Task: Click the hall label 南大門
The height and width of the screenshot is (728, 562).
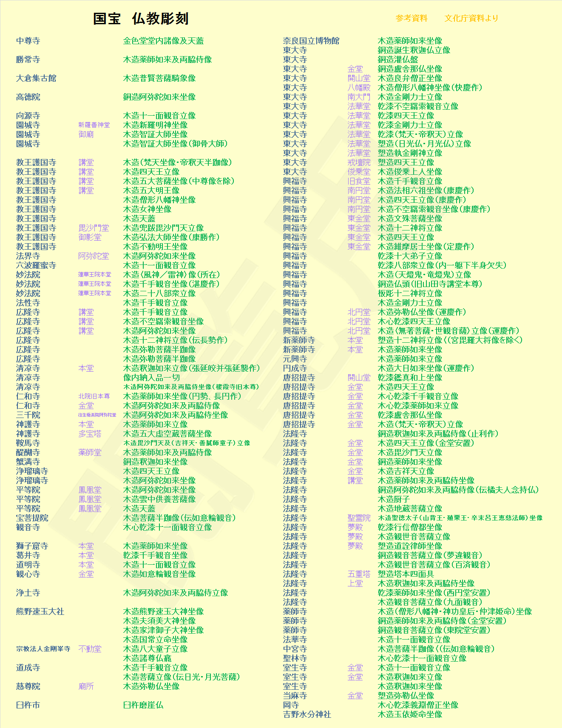Action: [x=359, y=97]
